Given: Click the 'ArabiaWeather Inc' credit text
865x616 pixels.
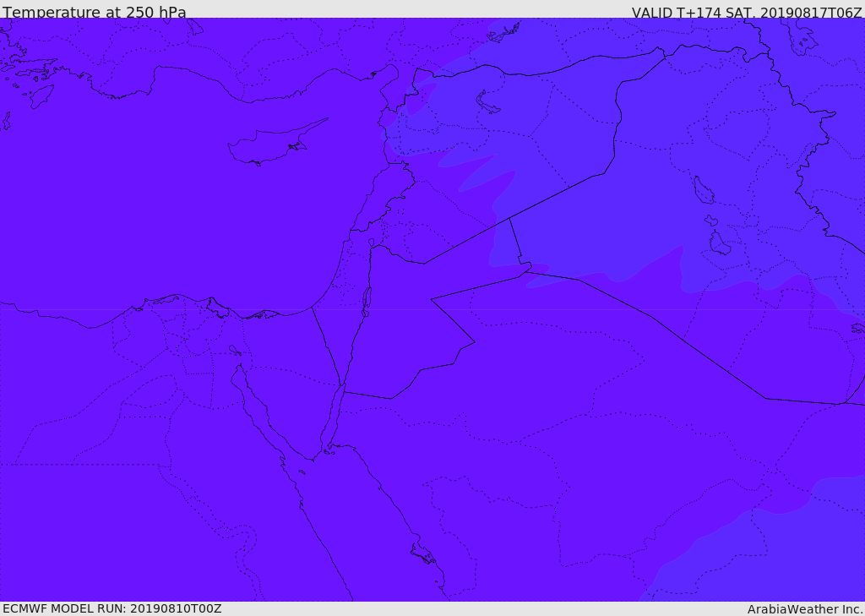Looking at the screenshot, I should click(804, 609).
